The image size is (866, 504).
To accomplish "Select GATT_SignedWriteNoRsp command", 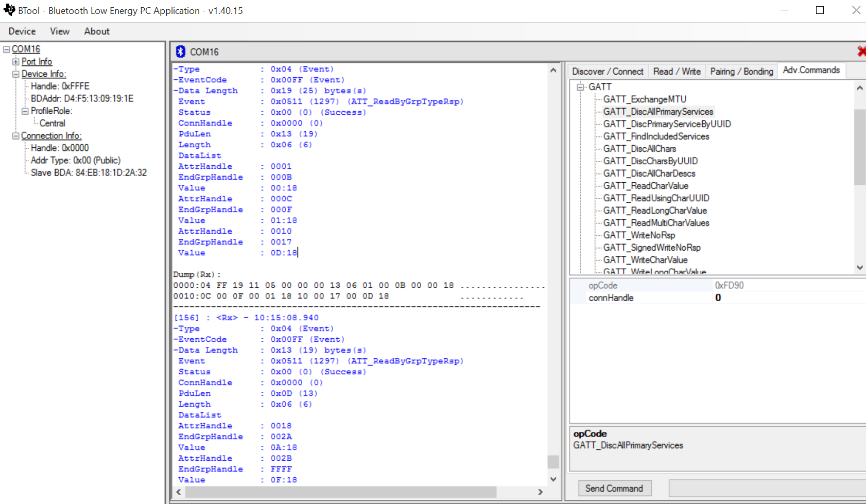I will pos(652,248).
